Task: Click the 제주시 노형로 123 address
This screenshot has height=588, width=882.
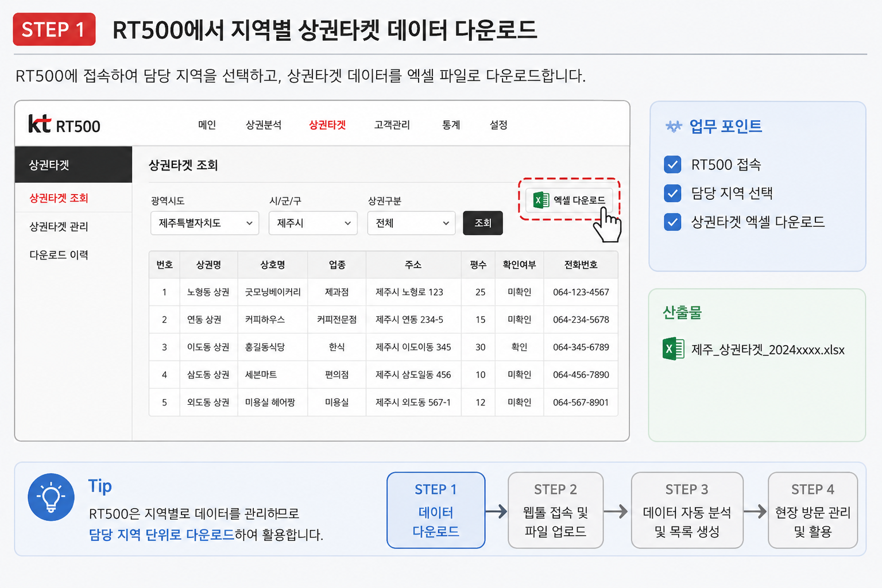Action: [x=409, y=292]
